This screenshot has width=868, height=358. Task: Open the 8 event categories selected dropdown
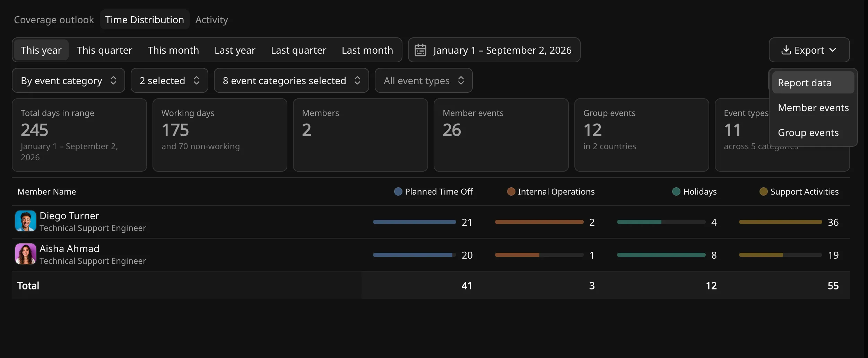[x=291, y=80]
